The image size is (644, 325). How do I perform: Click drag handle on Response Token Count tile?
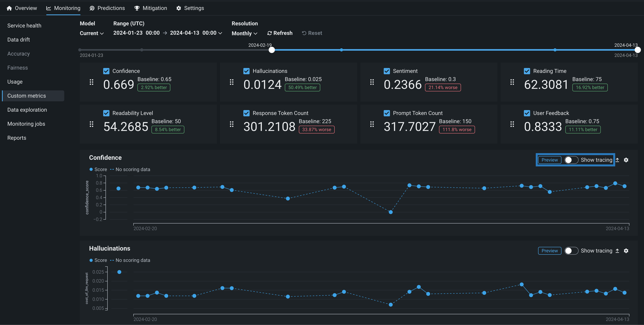pos(231,124)
